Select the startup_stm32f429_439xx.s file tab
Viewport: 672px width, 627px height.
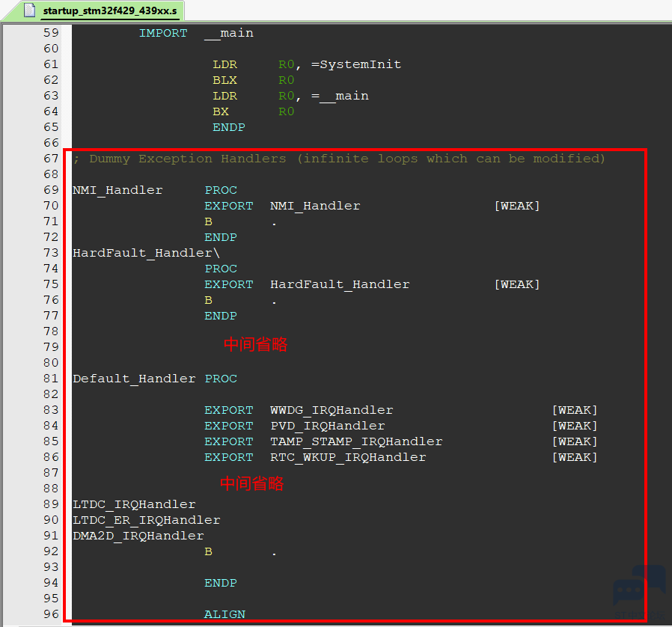tap(109, 10)
